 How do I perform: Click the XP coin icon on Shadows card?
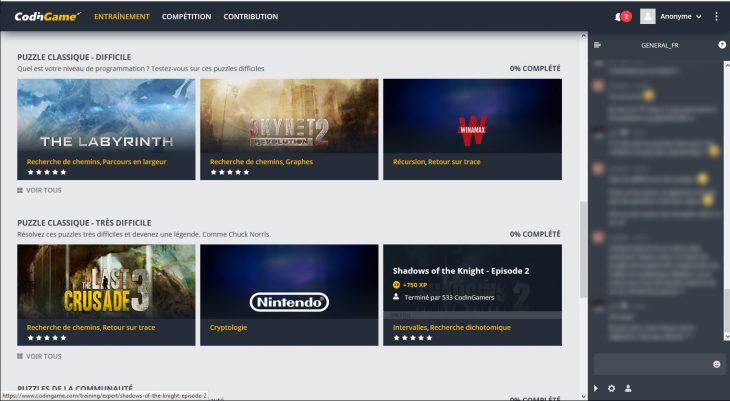[x=396, y=285]
